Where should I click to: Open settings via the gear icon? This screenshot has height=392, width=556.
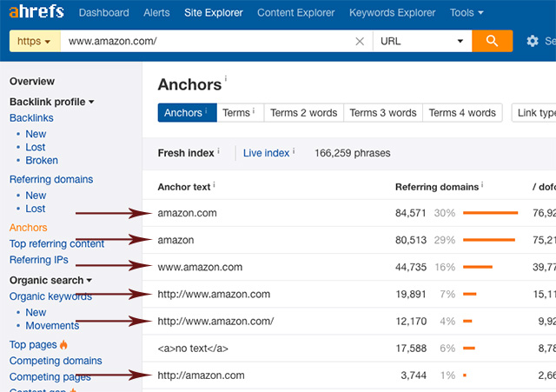pyautogui.click(x=533, y=41)
